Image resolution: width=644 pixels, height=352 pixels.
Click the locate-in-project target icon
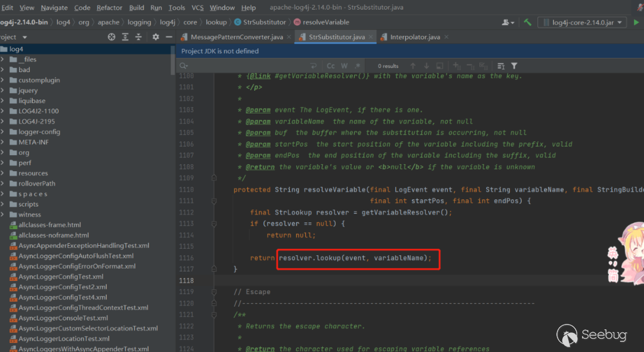click(x=112, y=37)
